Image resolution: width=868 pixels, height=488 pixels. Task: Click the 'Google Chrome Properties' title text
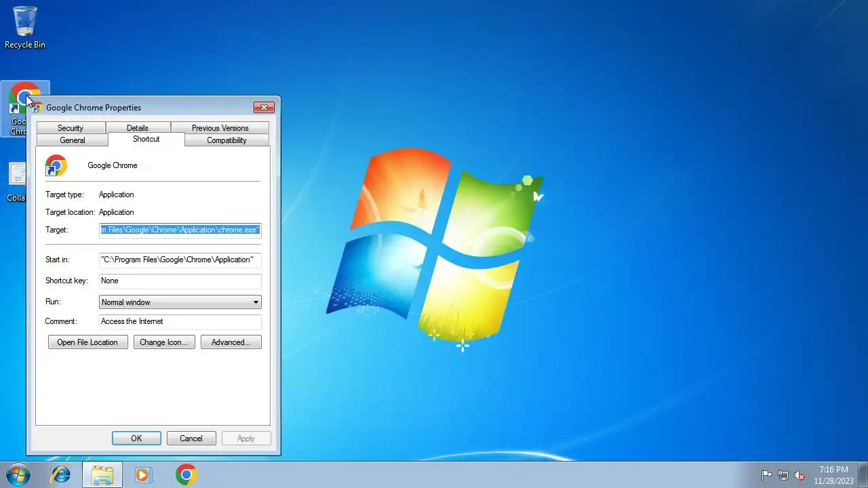(94, 107)
